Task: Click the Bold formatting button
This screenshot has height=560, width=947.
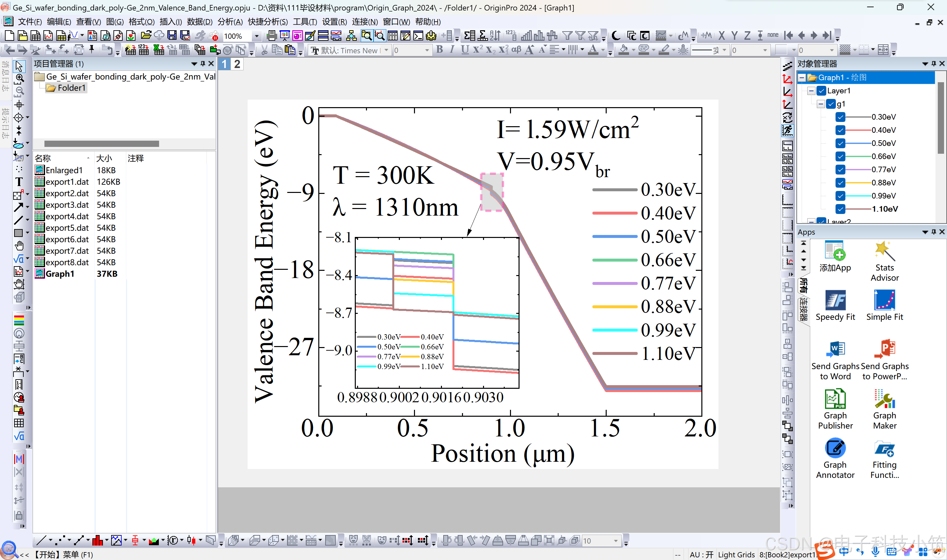Action: click(x=439, y=50)
